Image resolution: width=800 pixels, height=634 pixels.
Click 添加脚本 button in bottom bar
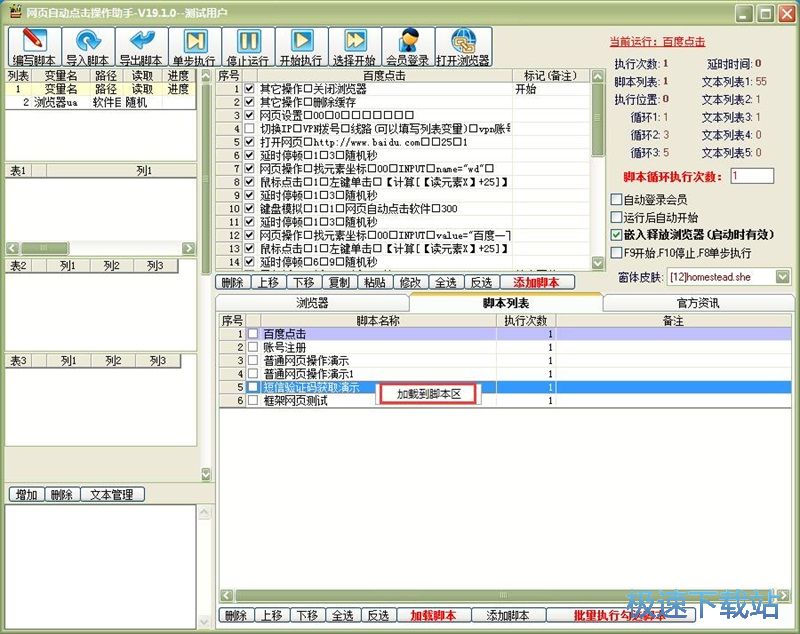[x=508, y=615]
